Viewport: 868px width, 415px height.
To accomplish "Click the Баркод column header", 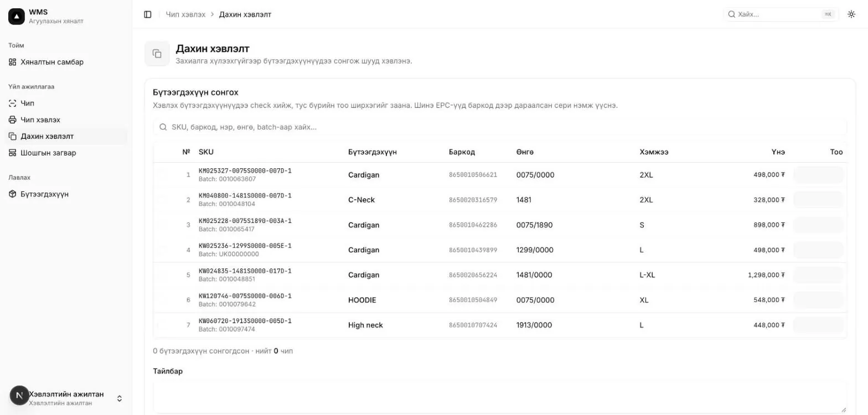I will 462,152.
